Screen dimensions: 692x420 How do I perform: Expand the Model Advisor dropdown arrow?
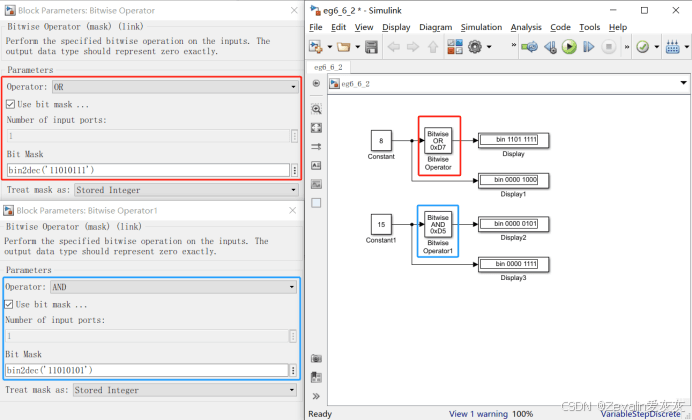(x=657, y=47)
